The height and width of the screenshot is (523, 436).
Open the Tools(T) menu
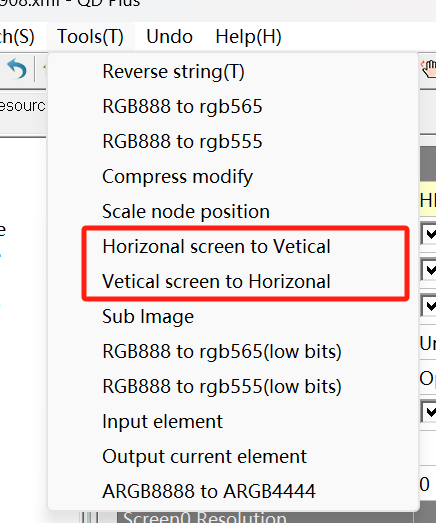pos(90,36)
